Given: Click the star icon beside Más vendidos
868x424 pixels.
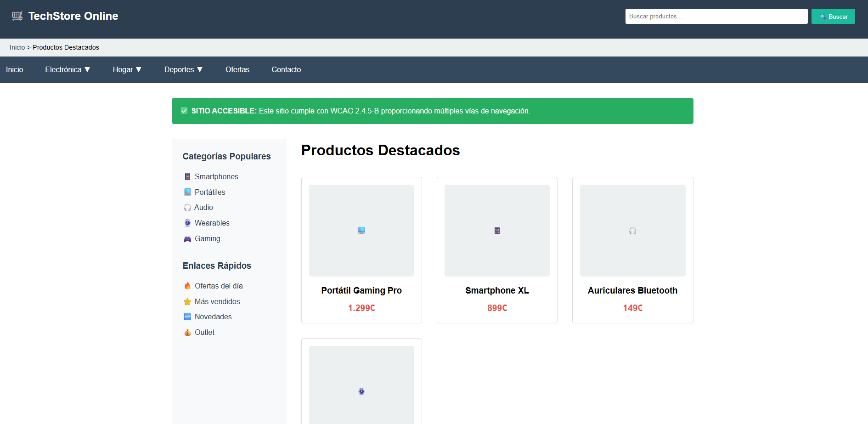Looking at the screenshot, I should (187, 302).
